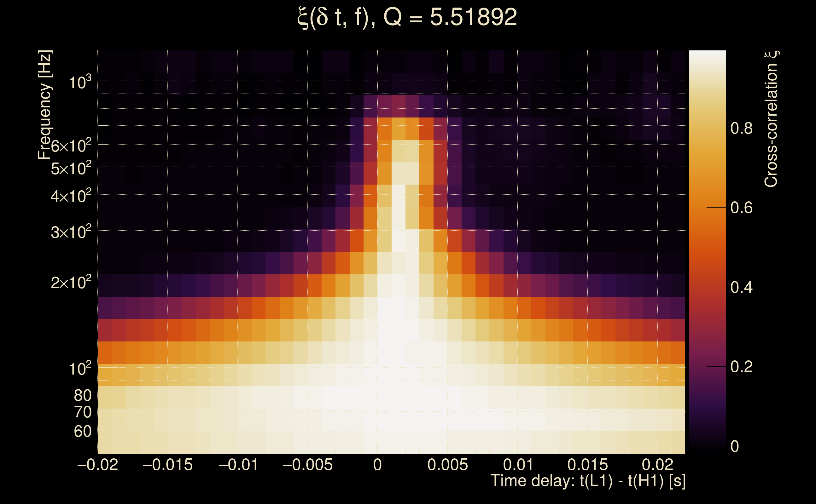This screenshot has width=816, height=504.
Task: Click the plot title showing Q = 5.51892
Action: [x=407, y=17]
